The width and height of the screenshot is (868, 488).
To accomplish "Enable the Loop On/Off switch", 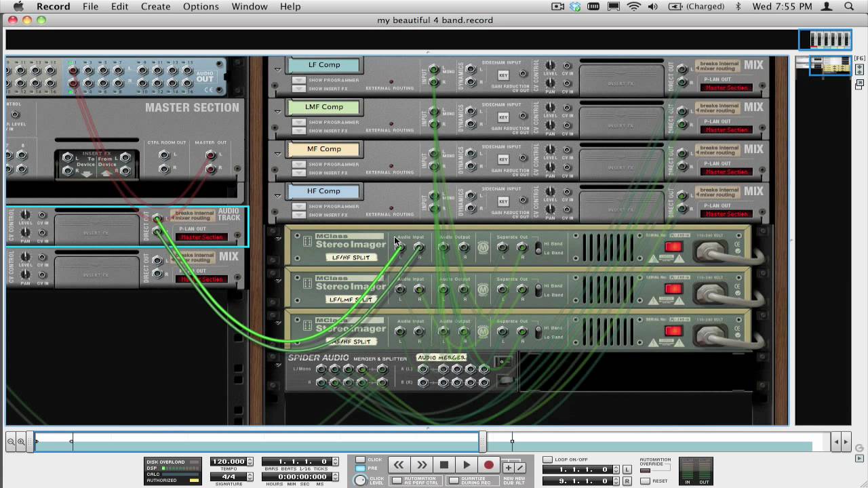I will pos(547,460).
